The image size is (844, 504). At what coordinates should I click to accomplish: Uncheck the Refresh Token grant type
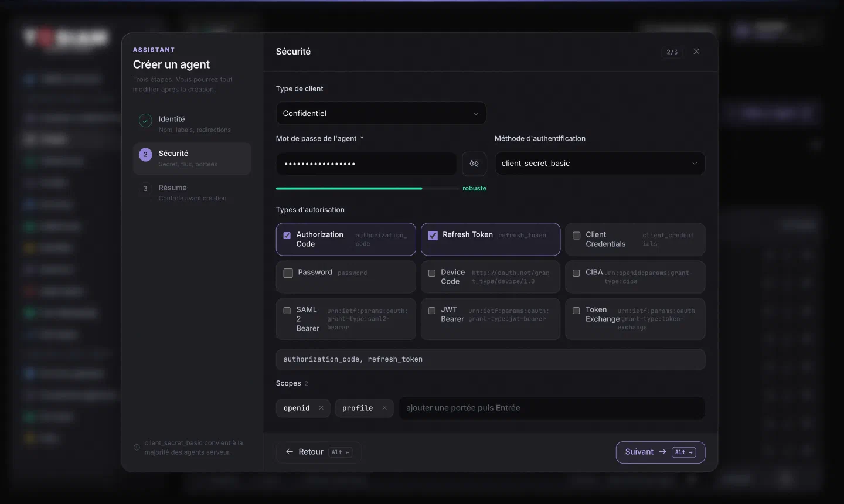click(433, 236)
